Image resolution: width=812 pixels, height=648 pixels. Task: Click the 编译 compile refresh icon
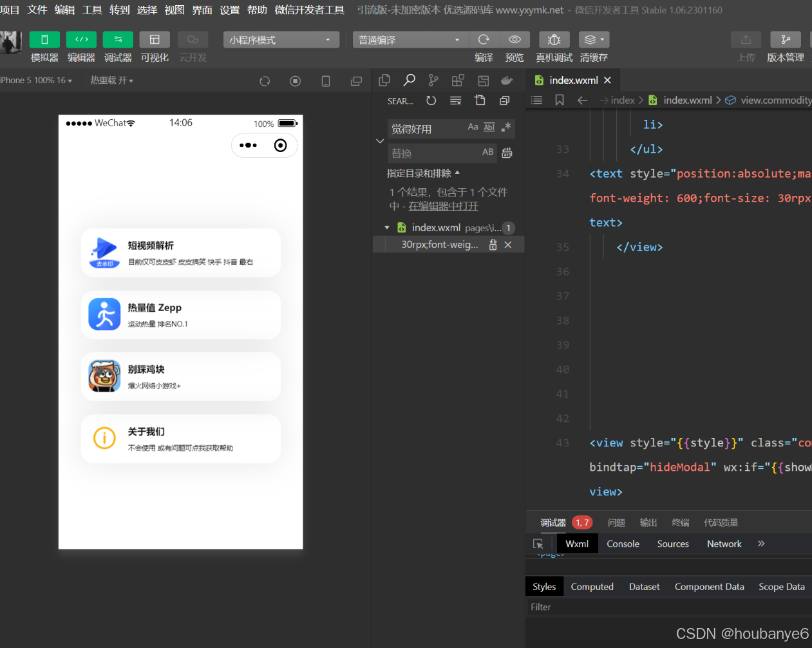coord(484,39)
